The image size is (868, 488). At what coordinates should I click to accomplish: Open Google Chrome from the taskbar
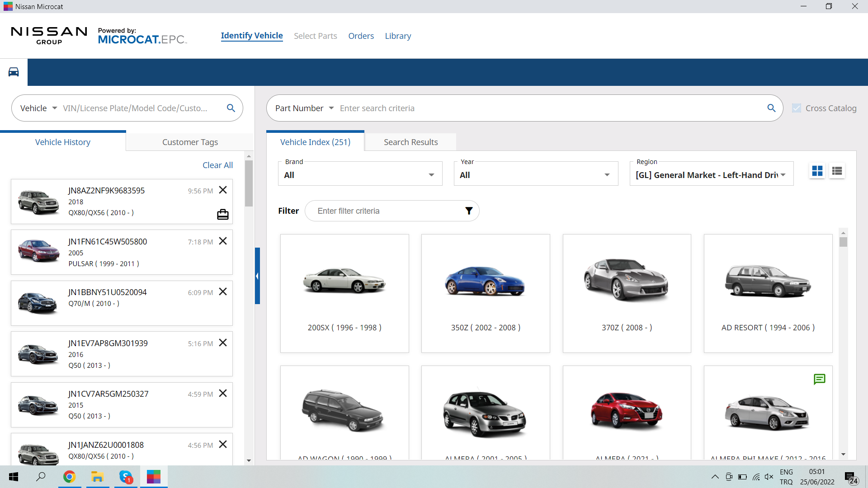[69, 477]
